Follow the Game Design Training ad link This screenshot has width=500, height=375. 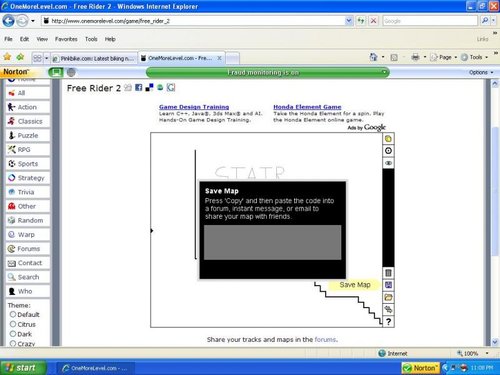click(194, 107)
